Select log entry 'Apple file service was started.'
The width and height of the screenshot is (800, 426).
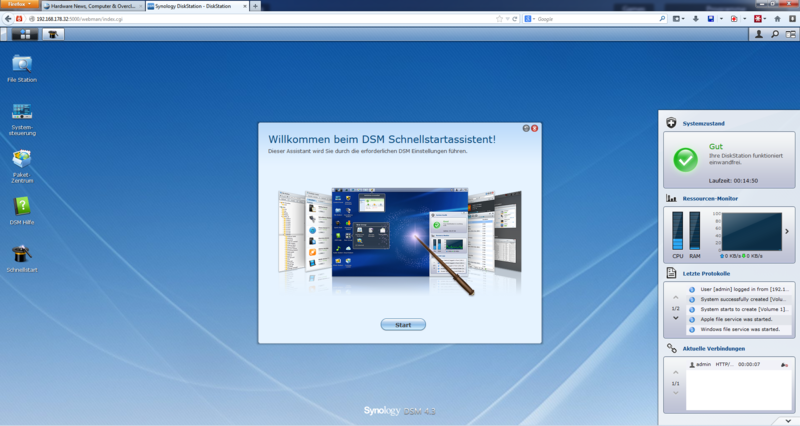coord(740,319)
